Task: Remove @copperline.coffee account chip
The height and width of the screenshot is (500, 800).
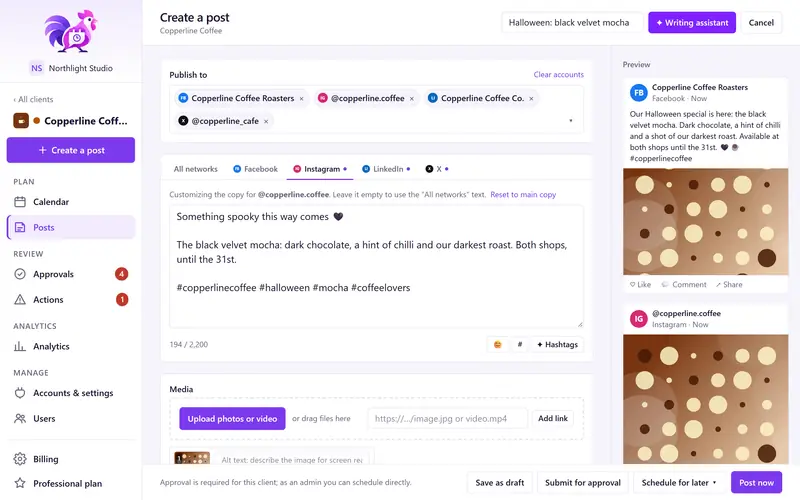Action: coord(412,98)
